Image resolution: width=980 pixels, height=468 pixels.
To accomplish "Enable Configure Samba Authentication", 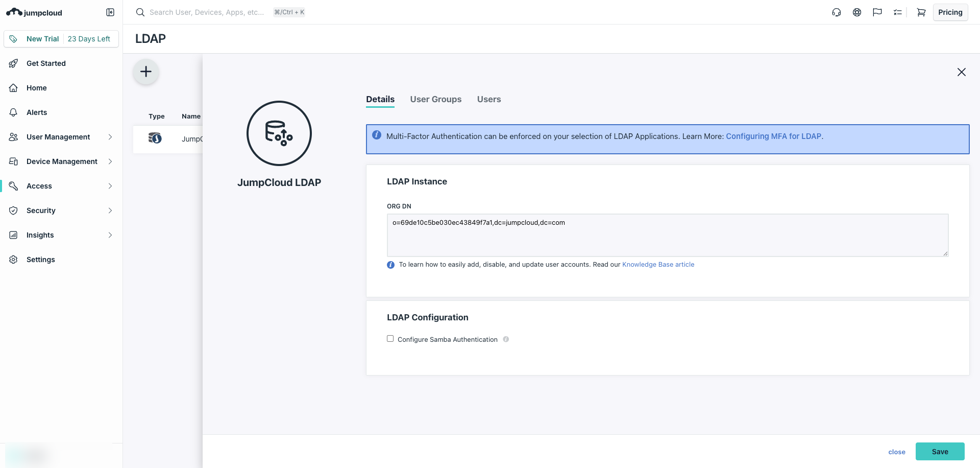I will [x=390, y=338].
